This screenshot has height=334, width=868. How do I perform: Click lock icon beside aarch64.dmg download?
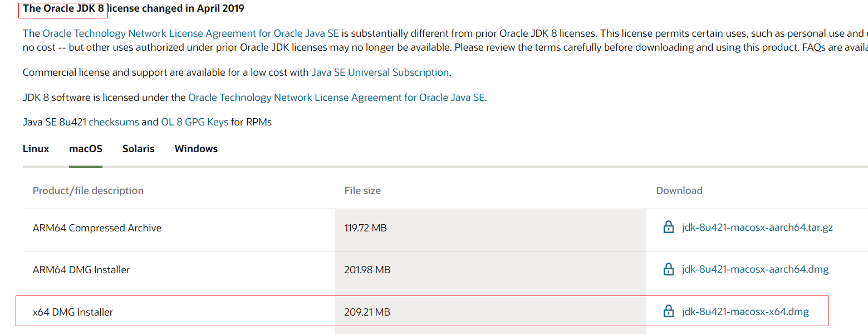tap(668, 269)
